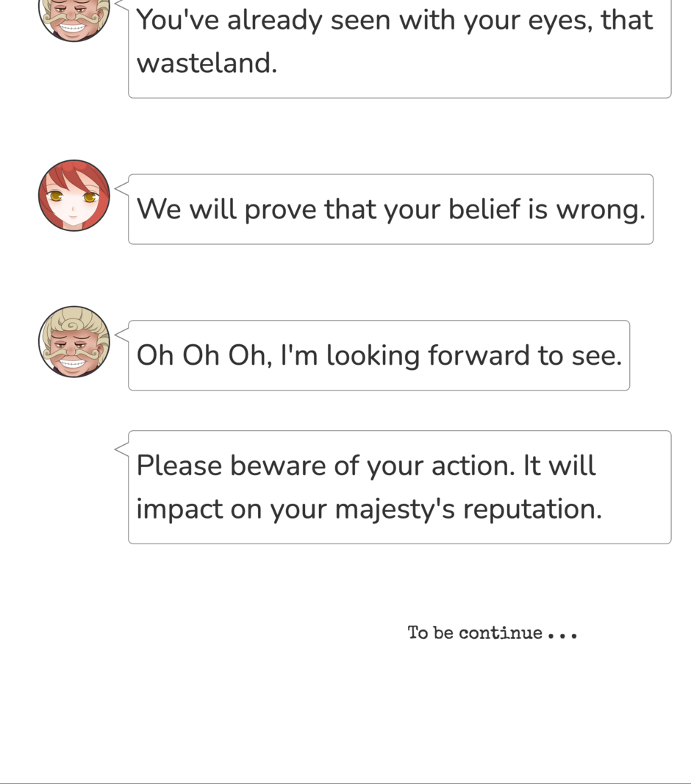Click the red-haired girl's golden eyes
691x784 pixels.
pyautogui.click(x=73, y=196)
